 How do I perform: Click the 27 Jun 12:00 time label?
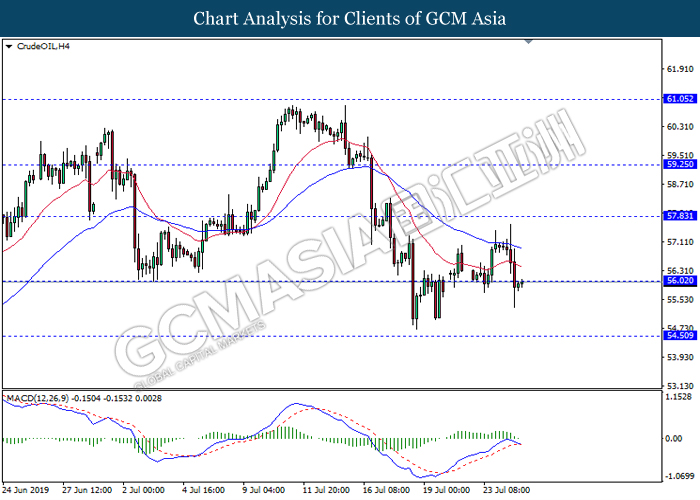coord(87,490)
